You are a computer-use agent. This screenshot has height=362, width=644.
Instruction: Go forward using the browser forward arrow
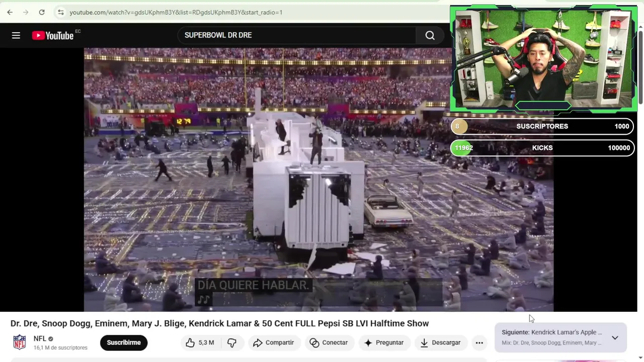point(26,12)
